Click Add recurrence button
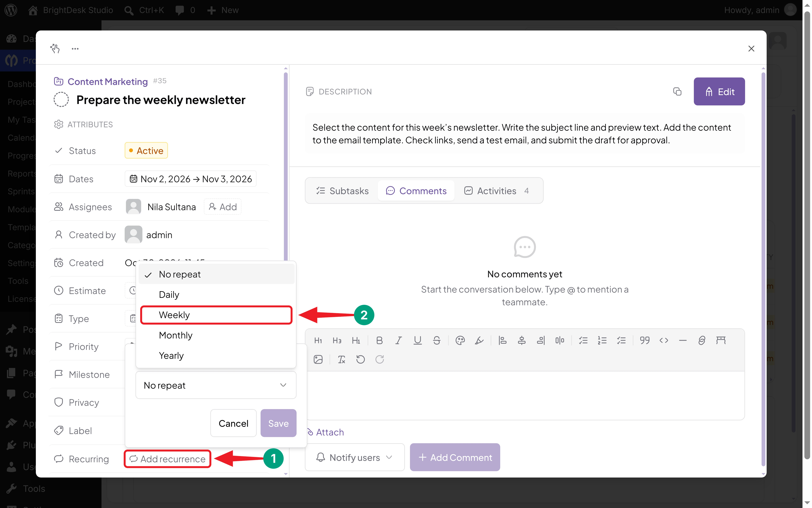This screenshot has width=812, height=508. coord(167,459)
